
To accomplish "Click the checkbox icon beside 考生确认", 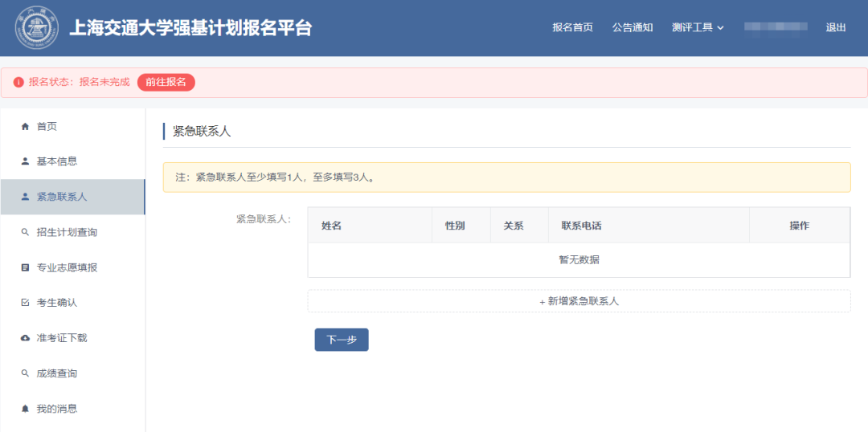I will click(25, 303).
